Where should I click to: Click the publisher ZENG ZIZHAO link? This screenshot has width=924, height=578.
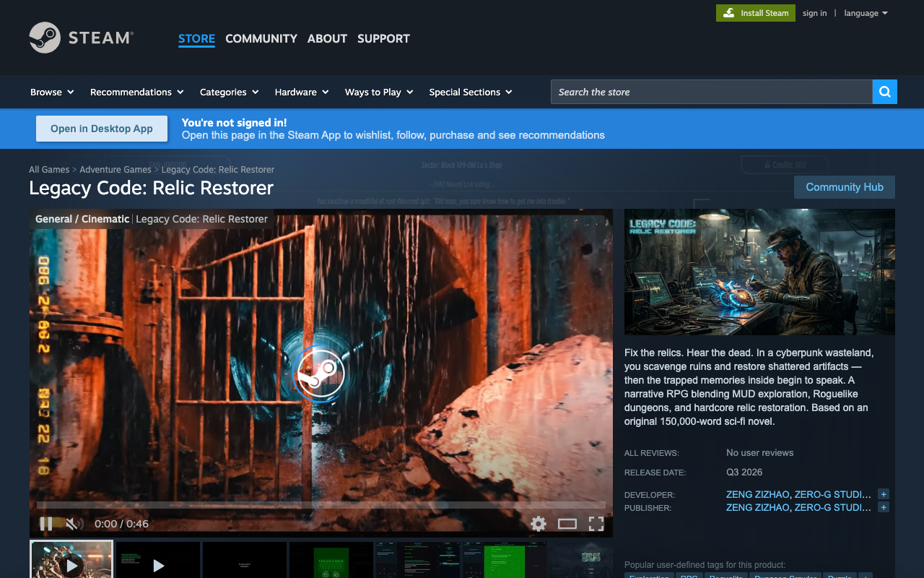click(757, 507)
